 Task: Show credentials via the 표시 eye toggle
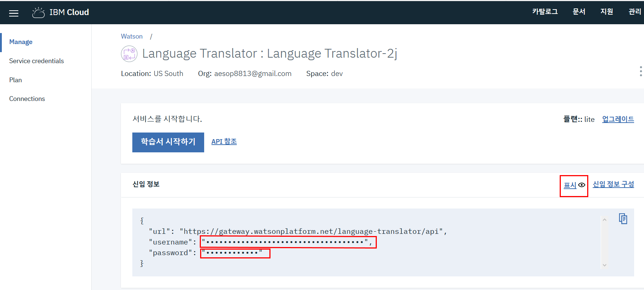(x=574, y=185)
